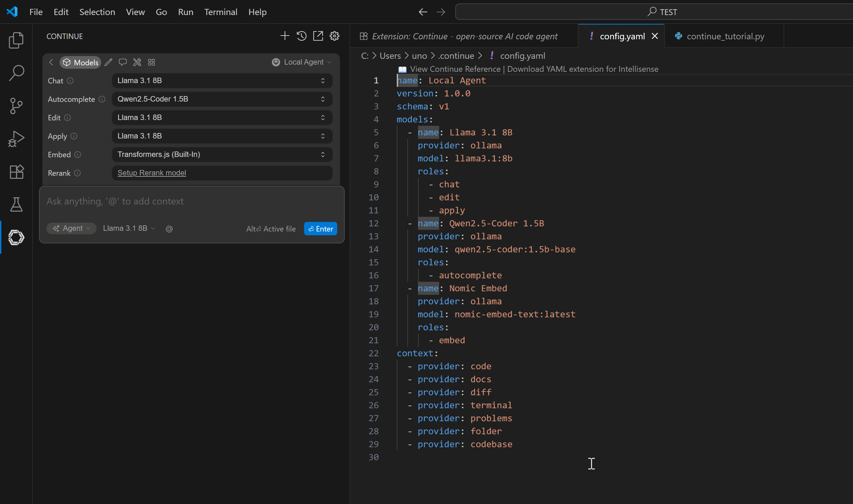This screenshot has height=504, width=853.
Task: Click the Setup Rerank model link
Action: (152, 173)
